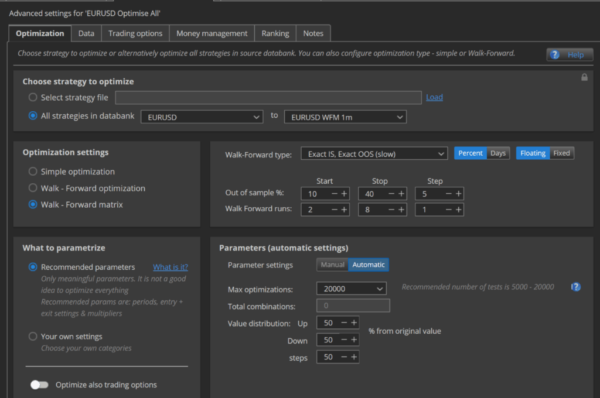Click into the strategy file path field
The width and height of the screenshot is (600, 398).
coord(268,98)
